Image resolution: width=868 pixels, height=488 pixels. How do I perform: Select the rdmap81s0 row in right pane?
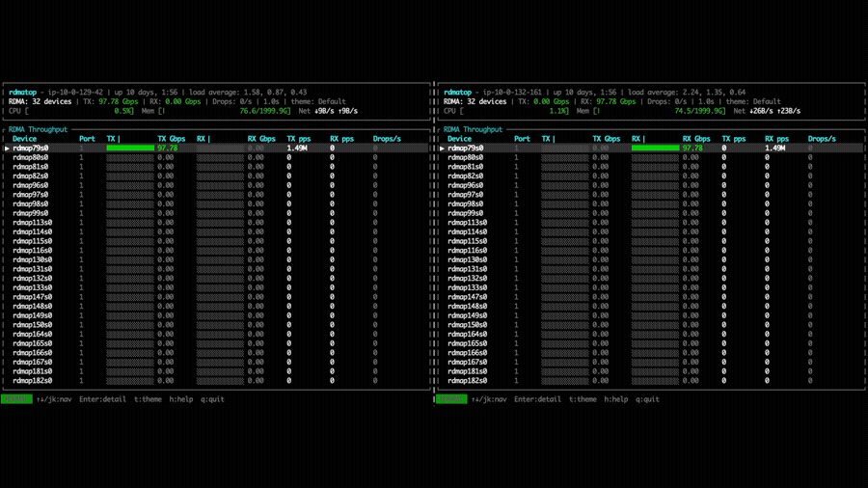[651, 167]
